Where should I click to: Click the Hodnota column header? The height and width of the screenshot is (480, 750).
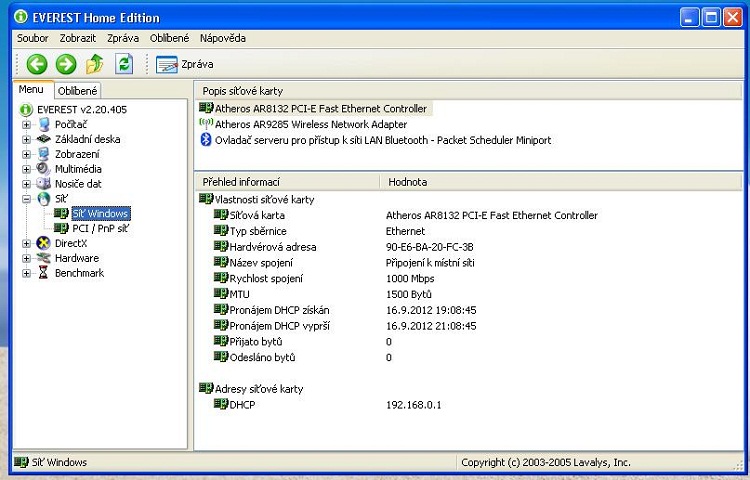coord(407,182)
